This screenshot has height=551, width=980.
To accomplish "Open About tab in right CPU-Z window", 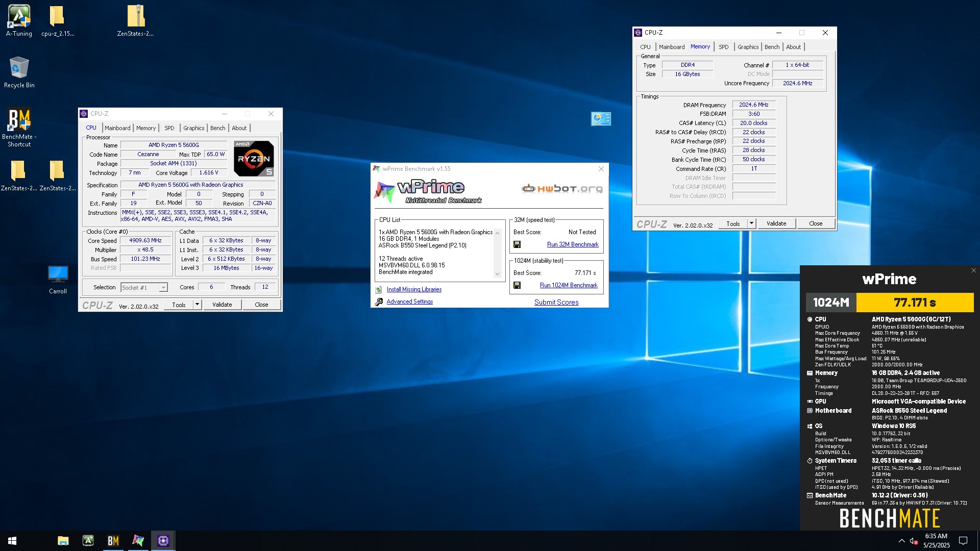I will 794,47.
